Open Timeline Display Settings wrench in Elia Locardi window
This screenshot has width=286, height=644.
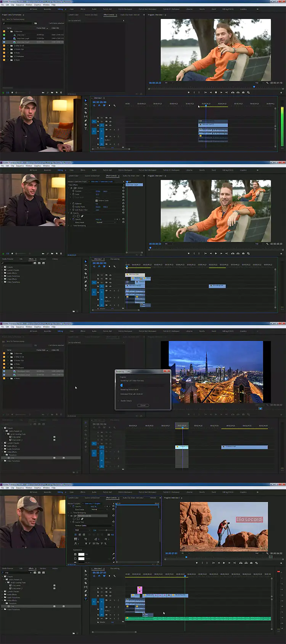click(x=114, y=576)
